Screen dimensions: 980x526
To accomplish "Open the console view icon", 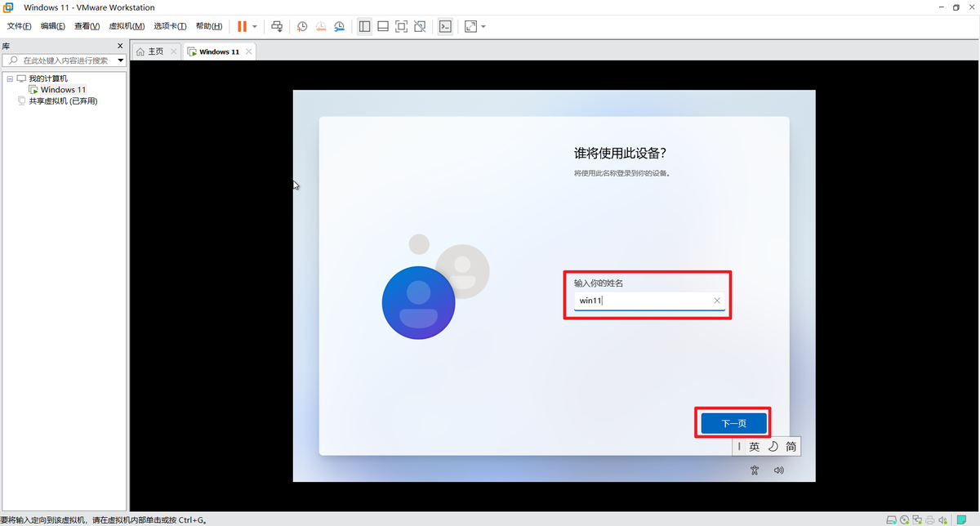I will coord(444,26).
